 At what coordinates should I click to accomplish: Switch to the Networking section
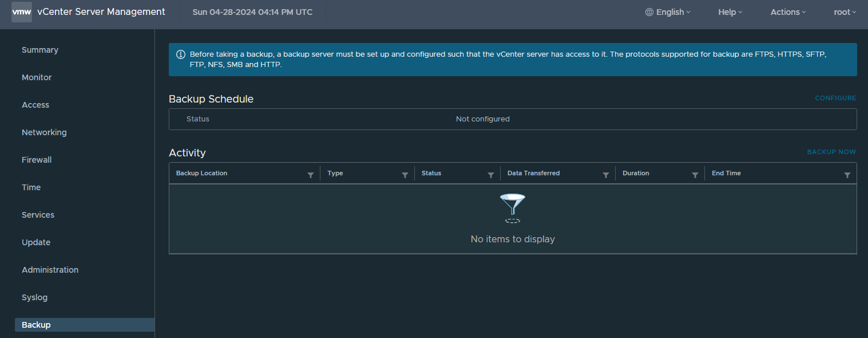[x=44, y=132]
